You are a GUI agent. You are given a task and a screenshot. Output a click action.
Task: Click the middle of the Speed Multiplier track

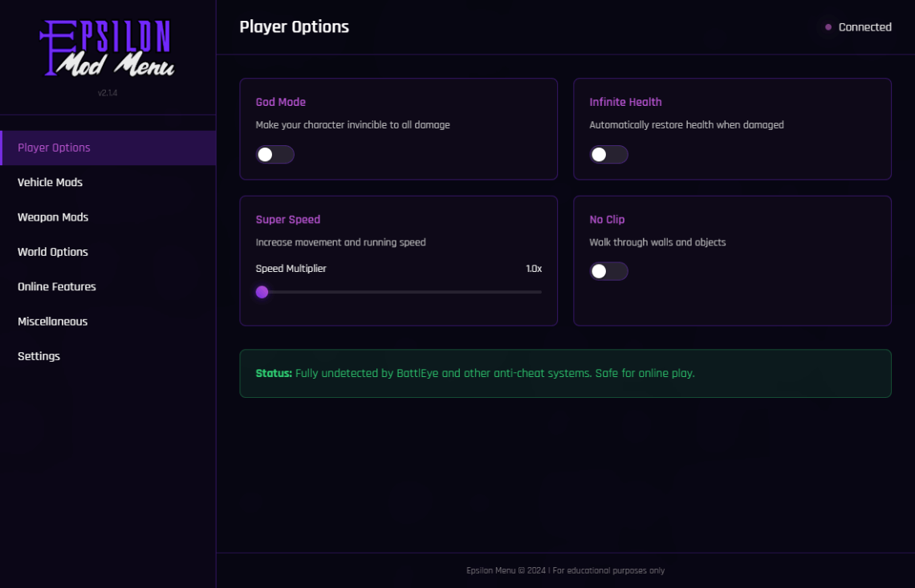point(399,292)
